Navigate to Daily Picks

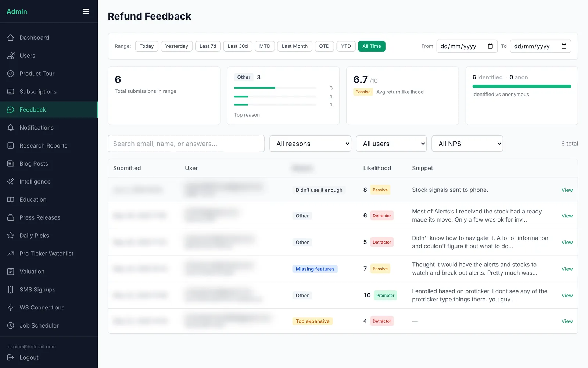(49, 236)
